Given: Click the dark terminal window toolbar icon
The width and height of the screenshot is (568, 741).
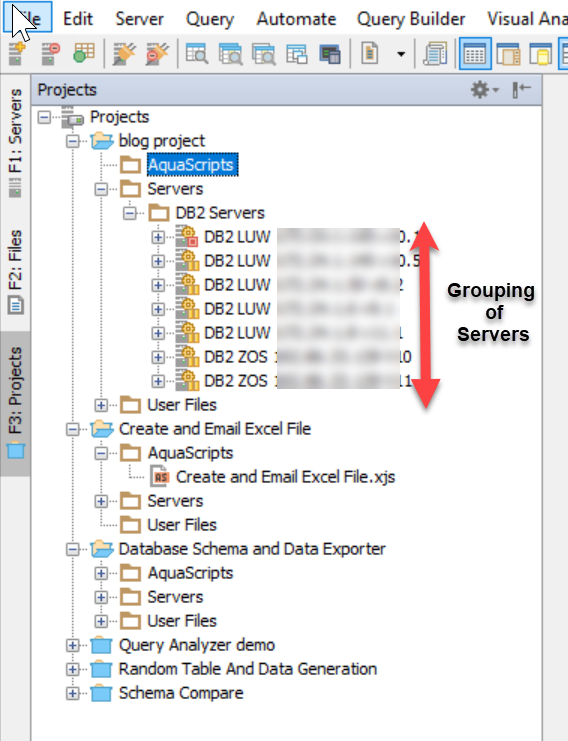Looking at the screenshot, I should point(330,54).
